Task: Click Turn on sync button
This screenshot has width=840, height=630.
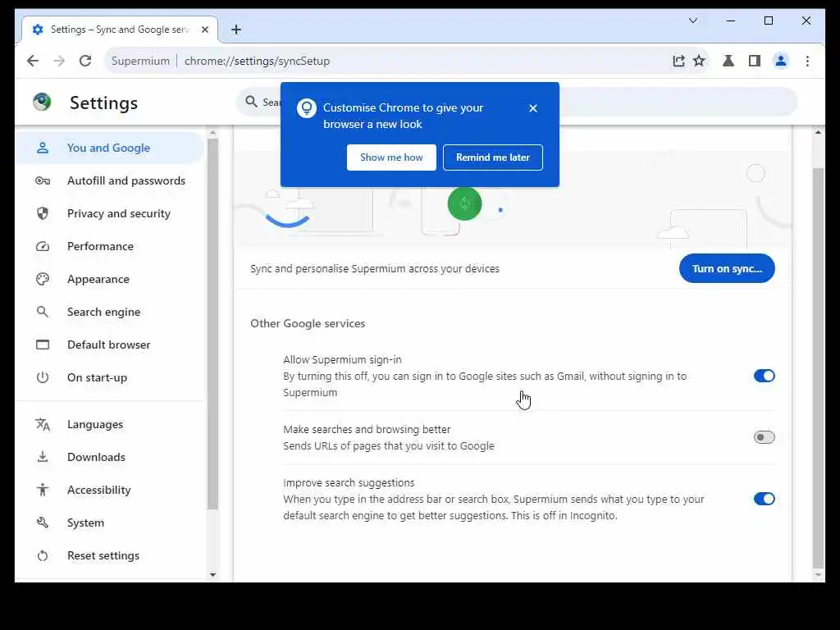Action: click(x=727, y=268)
